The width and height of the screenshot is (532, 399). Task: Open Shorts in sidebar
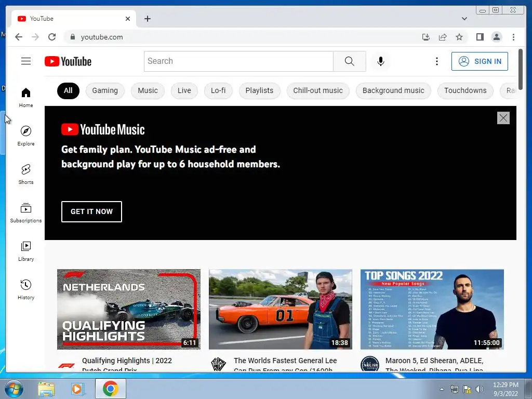(x=26, y=175)
